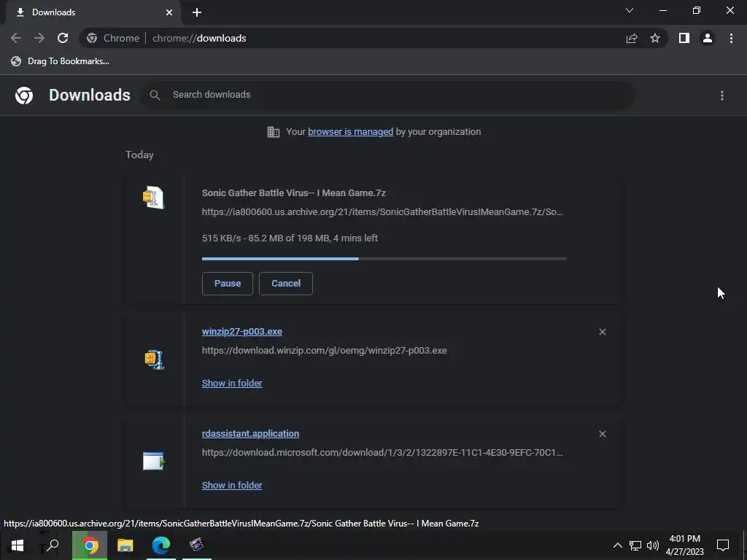Cancel the Sonic Gather Battle download
Viewport: 747px width, 560px height.
pyautogui.click(x=286, y=284)
